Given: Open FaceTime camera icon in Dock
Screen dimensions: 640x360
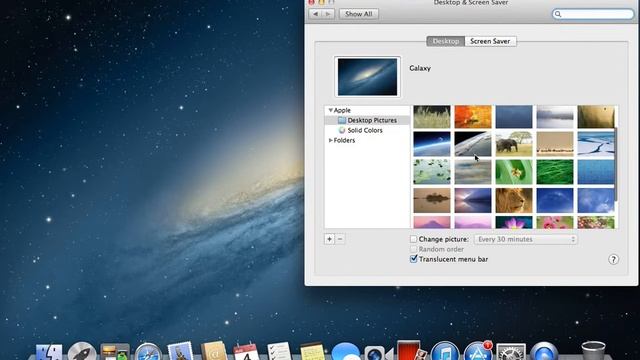Looking at the screenshot, I should tap(378, 353).
